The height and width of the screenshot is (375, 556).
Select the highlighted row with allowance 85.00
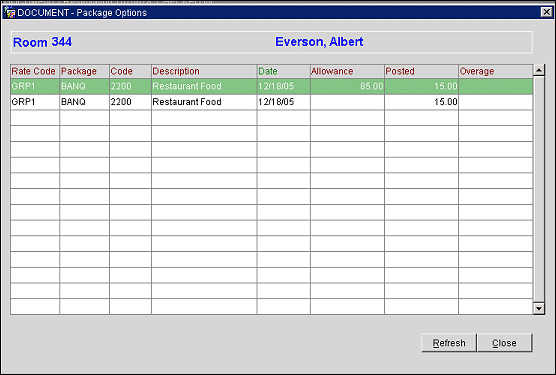click(271, 86)
